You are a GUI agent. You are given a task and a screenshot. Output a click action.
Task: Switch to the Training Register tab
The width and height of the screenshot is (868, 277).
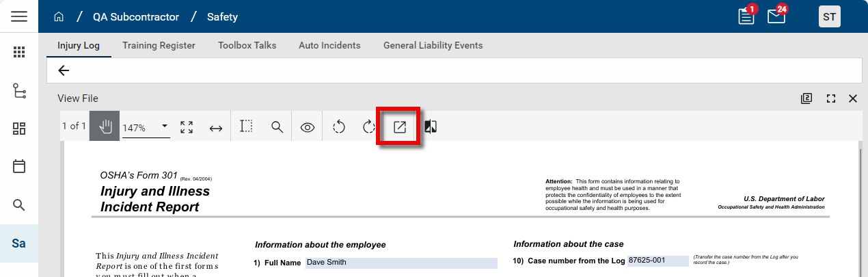pos(159,45)
